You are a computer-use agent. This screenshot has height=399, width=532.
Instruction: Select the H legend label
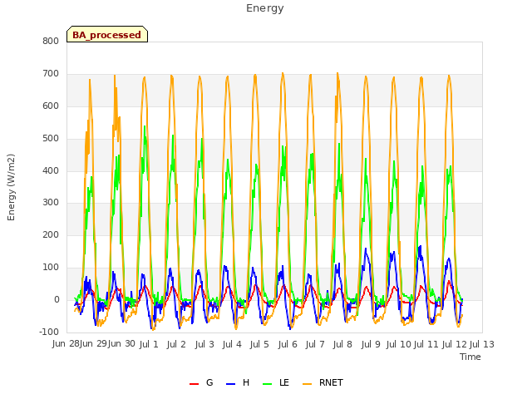coord(246,382)
